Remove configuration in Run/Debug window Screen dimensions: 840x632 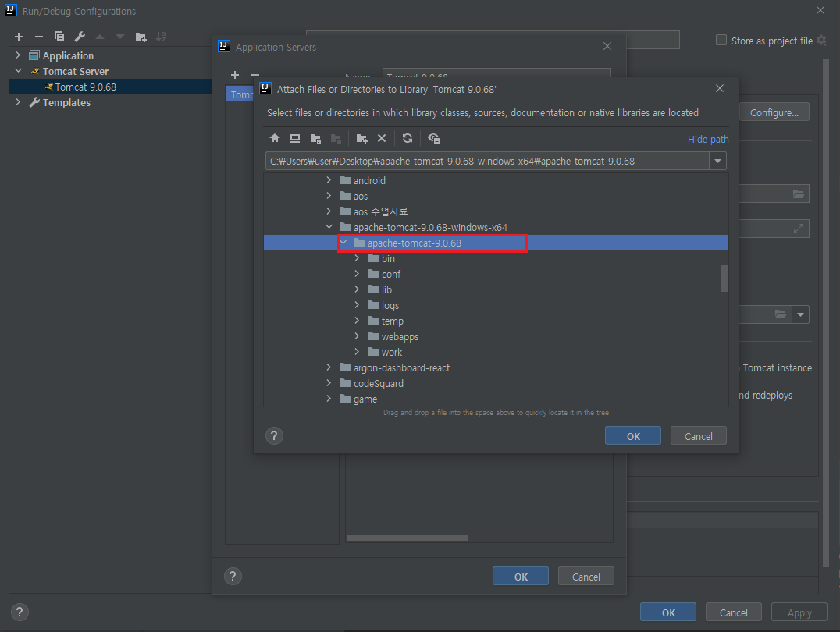pos(38,37)
